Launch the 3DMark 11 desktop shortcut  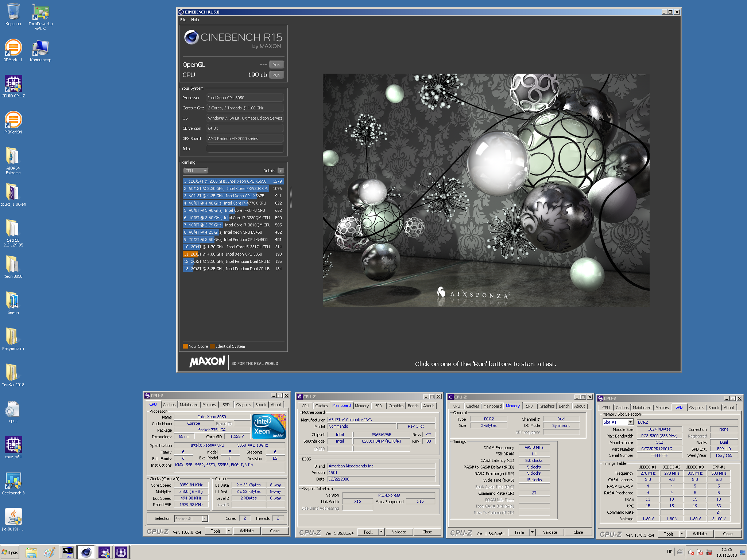tap(13, 50)
